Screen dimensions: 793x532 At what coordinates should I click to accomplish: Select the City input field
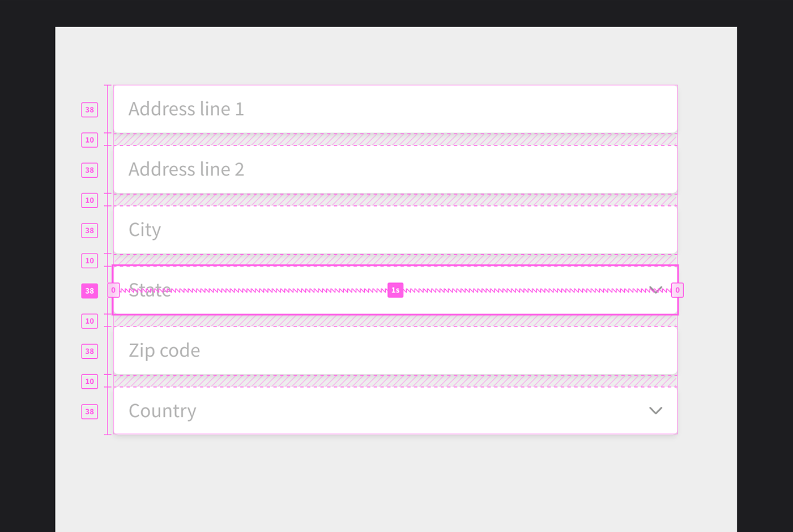[395, 230]
